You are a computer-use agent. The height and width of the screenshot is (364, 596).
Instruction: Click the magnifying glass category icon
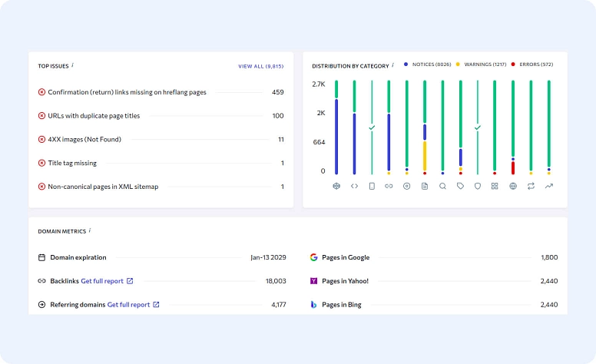[442, 186]
